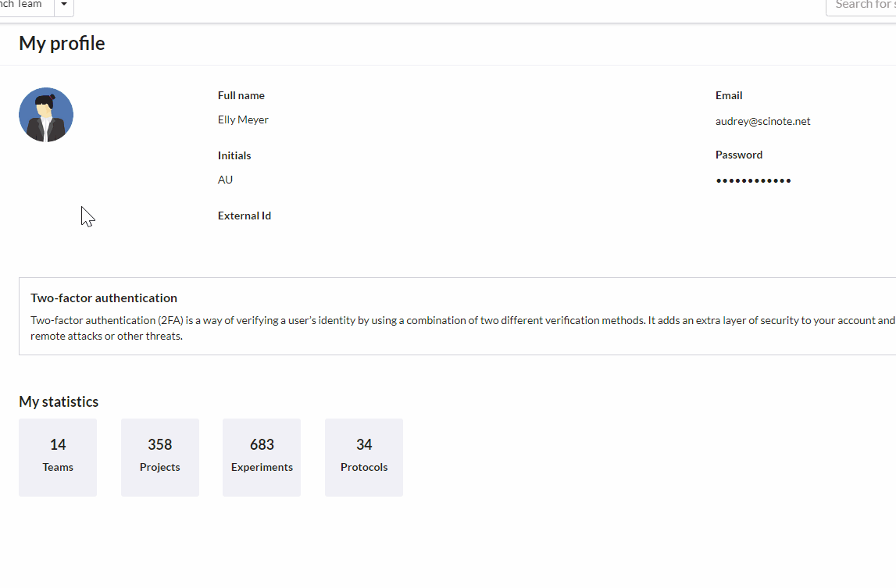Click the My profile page heading
The width and height of the screenshot is (896, 588).
[x=62, y=44]
